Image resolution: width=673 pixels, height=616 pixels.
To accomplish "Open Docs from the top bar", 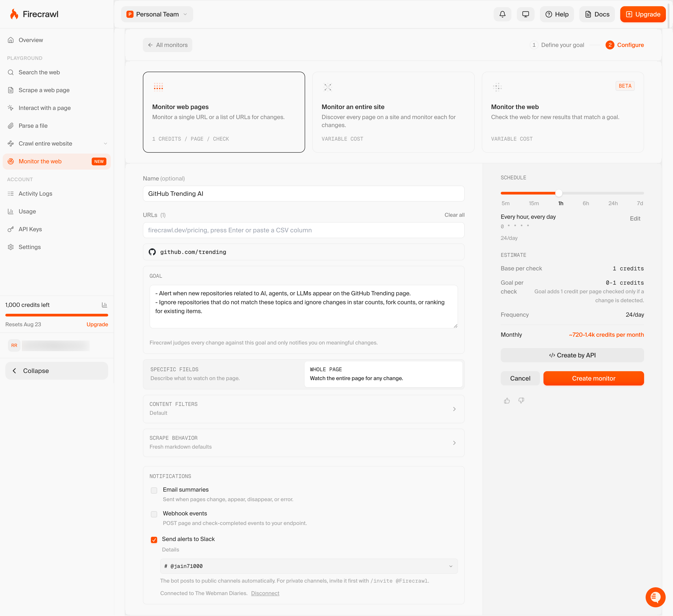I will tap(597, 14).
